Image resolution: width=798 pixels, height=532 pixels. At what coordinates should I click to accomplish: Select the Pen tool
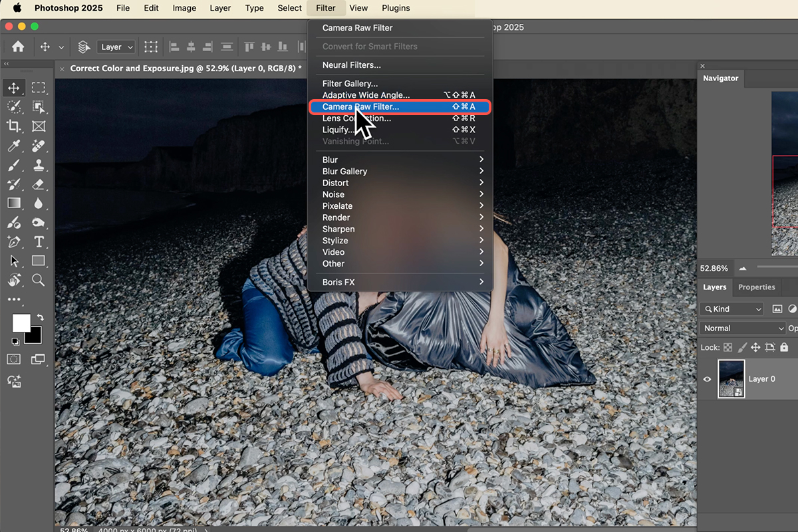tap(13, 242)
